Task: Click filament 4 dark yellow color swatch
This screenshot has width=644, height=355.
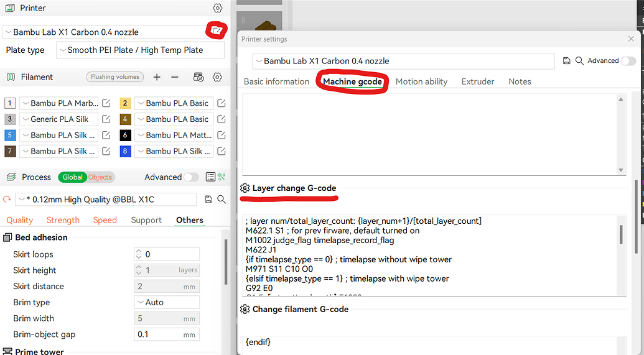Action: pyautogui.click(x=125, y=119)
